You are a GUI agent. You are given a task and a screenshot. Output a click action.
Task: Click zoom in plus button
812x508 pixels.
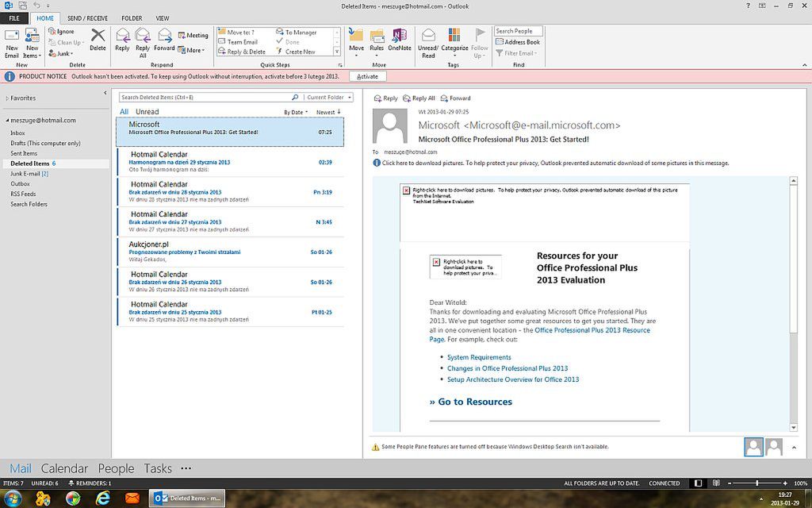(x=785, y=483)
